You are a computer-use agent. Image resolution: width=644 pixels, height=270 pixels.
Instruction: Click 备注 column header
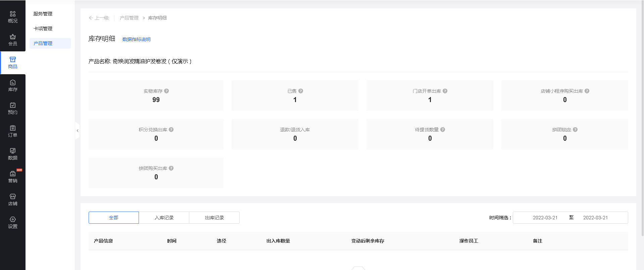[538, 241]
